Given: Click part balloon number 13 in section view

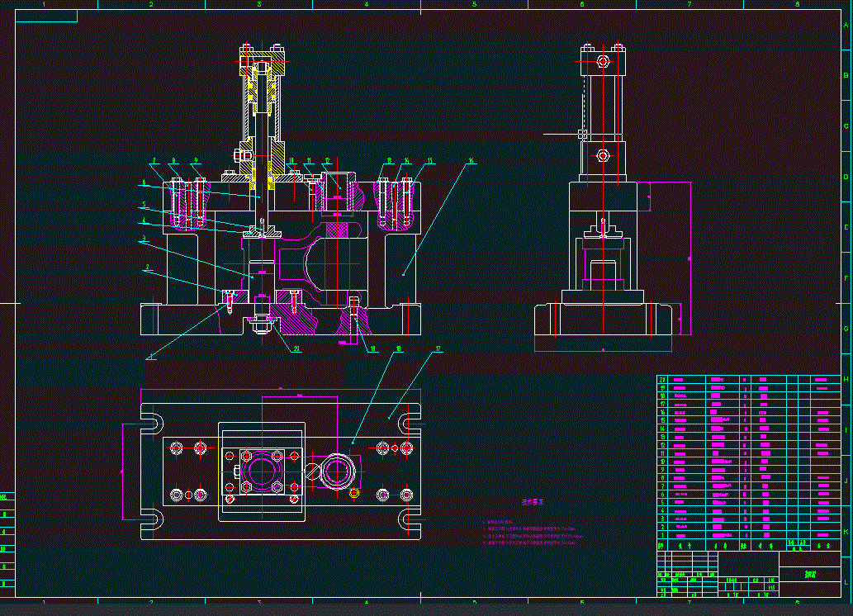Looking at the screenshot, I should pos(389,160).
